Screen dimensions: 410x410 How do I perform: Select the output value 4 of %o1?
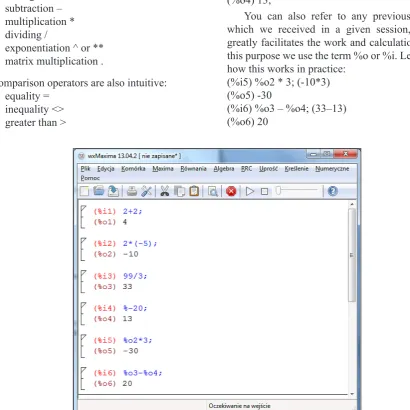click(125, 222)
